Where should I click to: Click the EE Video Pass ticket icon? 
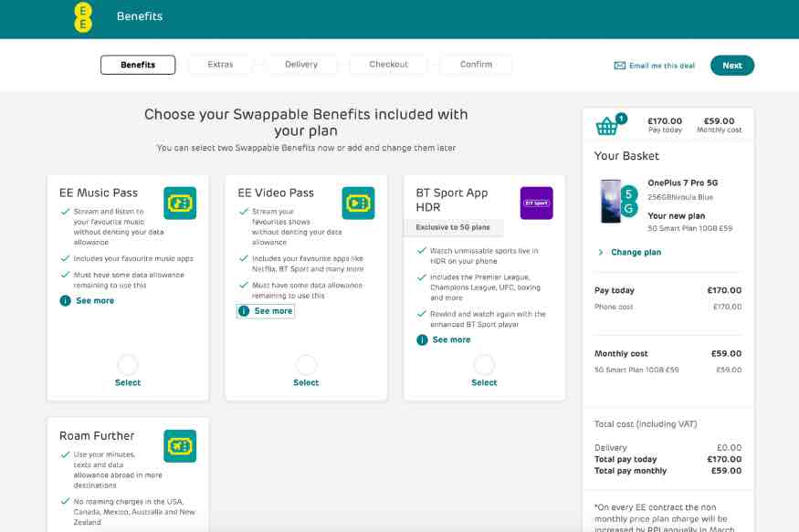[x=358, y=203]
